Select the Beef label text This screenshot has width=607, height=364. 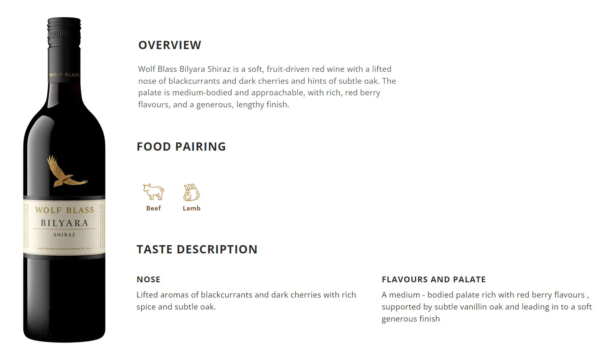coord(154,208)
